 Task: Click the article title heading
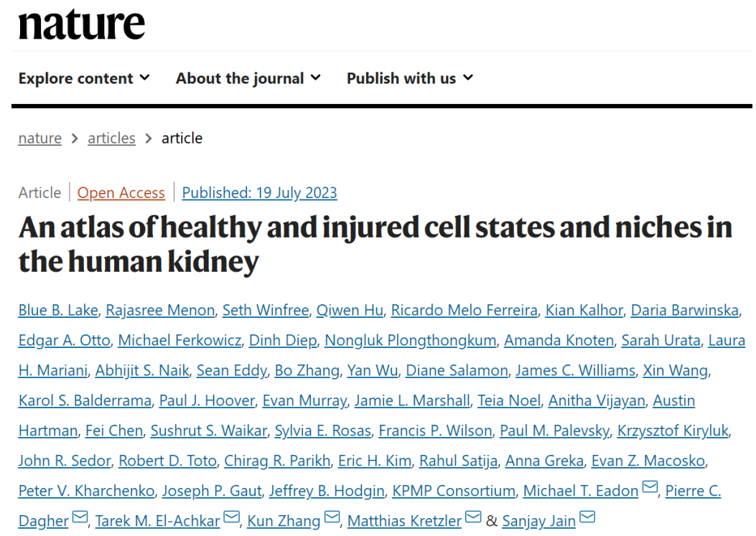375,244
